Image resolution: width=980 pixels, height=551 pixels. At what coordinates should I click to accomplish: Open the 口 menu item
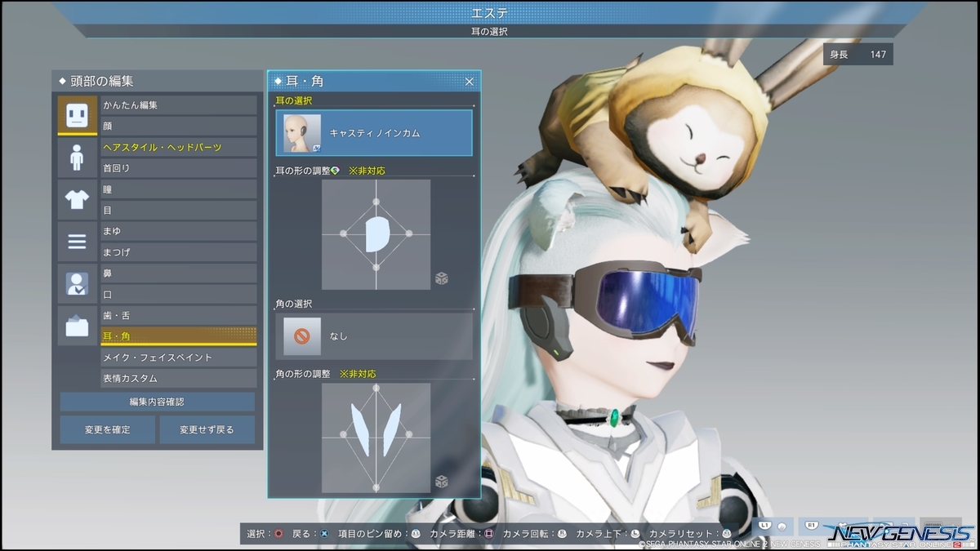(x=179, y=295)
